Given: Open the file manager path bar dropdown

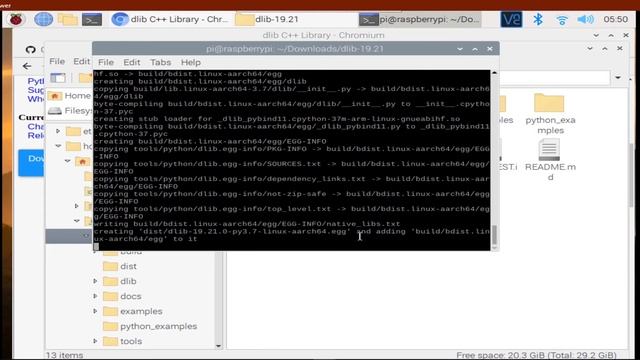Looking at the screenshot, I should click(618, 78).
